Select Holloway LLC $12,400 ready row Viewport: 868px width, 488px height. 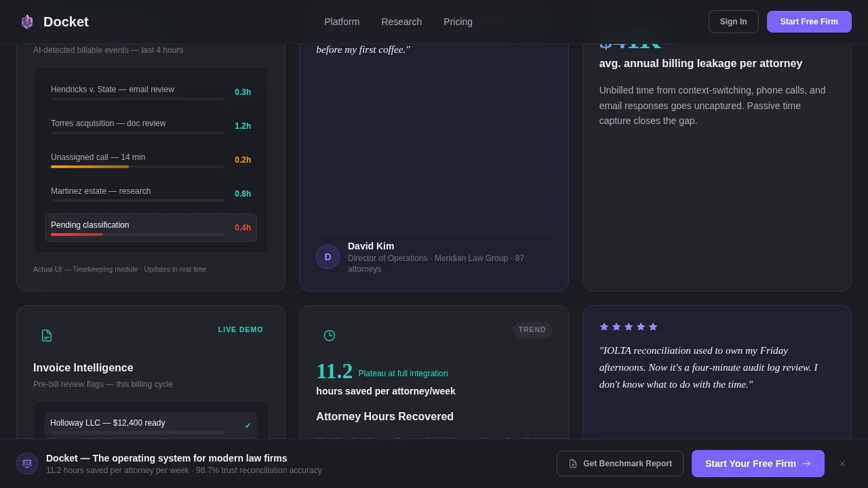(x=151, y=425)
